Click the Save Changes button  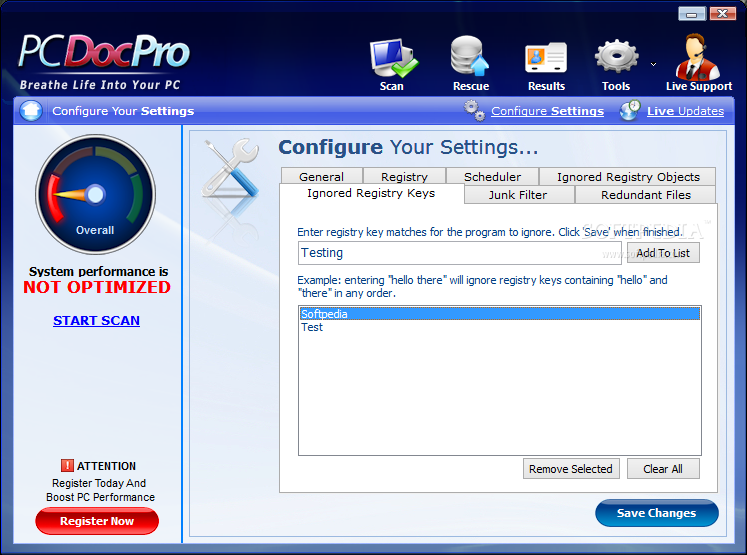[656, 513]
